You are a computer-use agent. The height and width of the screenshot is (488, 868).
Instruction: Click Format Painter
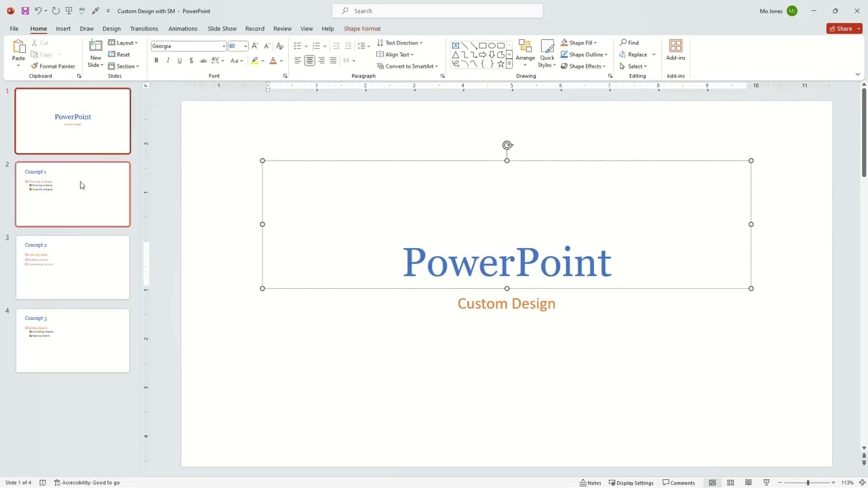pyautogui.click(x=53, y=66)
